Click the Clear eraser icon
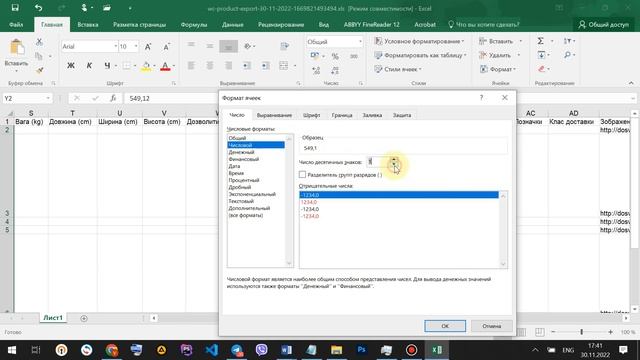This screenshot has height=360, width=640. (x=542, y=69)
